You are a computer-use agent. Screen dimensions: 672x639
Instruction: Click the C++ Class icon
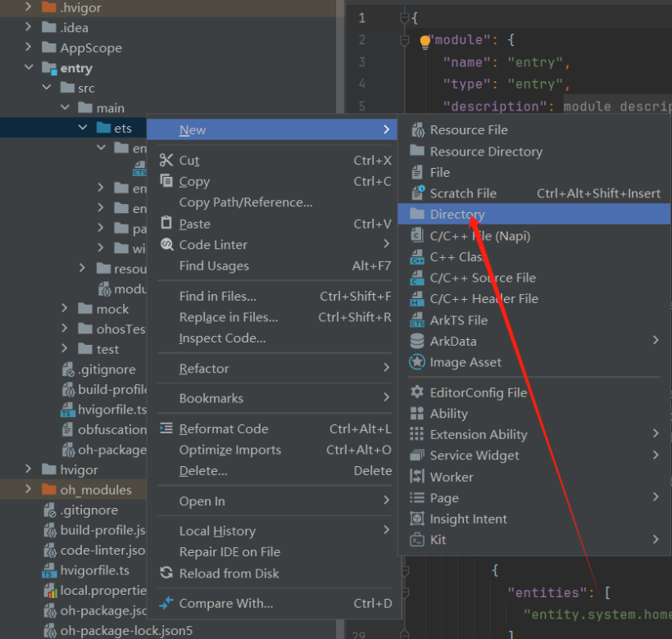coord(417,256)
